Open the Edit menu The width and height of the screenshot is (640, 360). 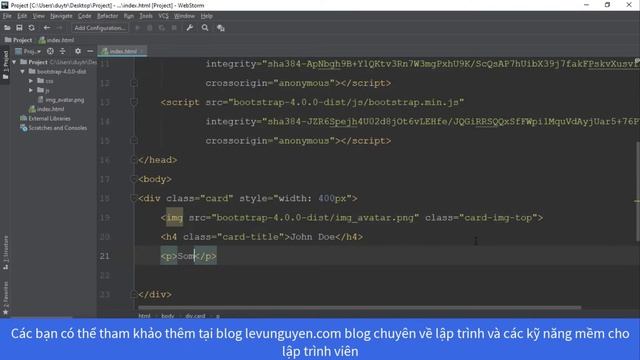tap(22, 16)
